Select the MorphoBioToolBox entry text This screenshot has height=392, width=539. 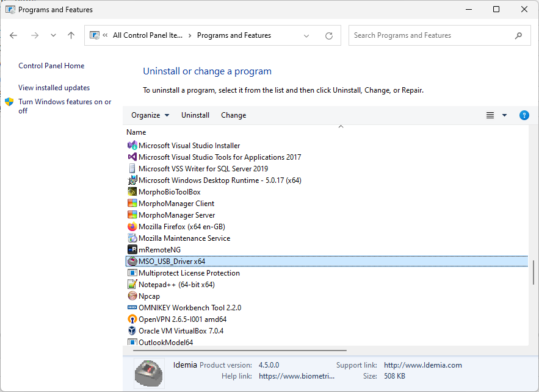tap(170, 192)
